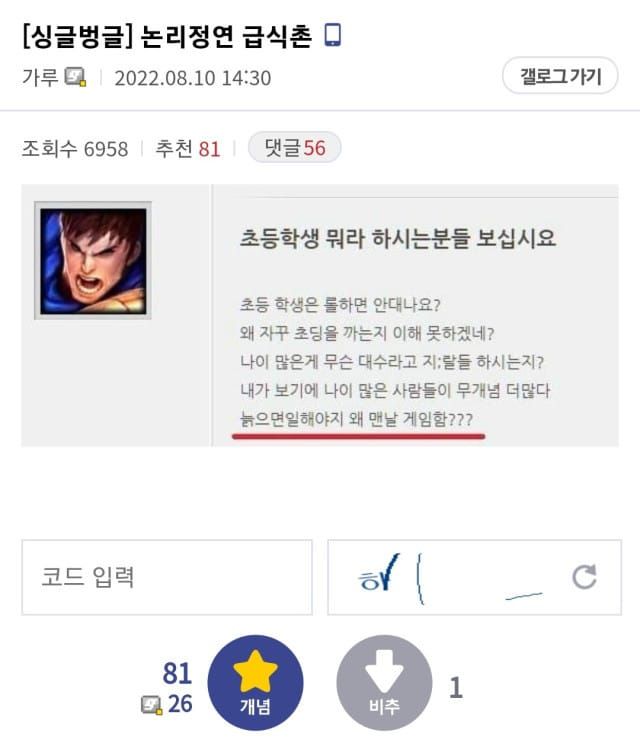Image resolution: width=640 pixels, height=743 pixels.
Task: Open the Garen avatar image
Action: 93,261
